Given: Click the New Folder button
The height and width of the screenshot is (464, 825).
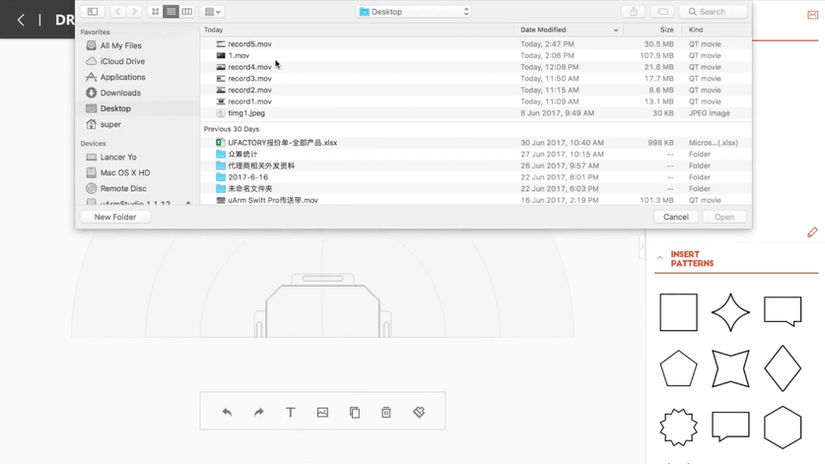Looking at the screenshot, I should pos(115,217).
